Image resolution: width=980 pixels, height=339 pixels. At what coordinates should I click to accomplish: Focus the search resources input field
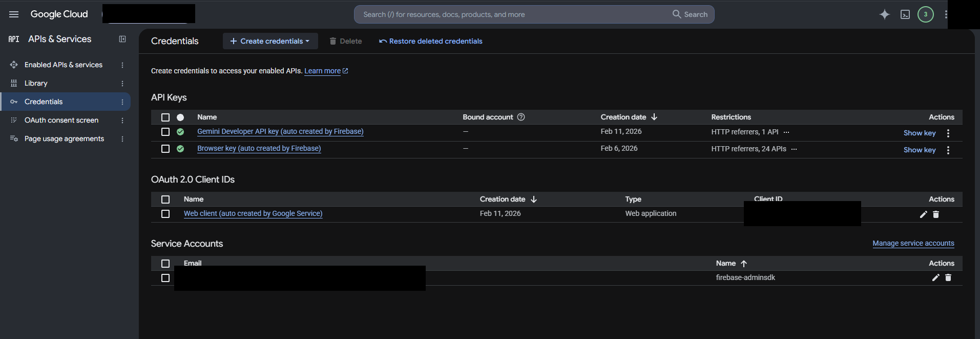[512, 14]
